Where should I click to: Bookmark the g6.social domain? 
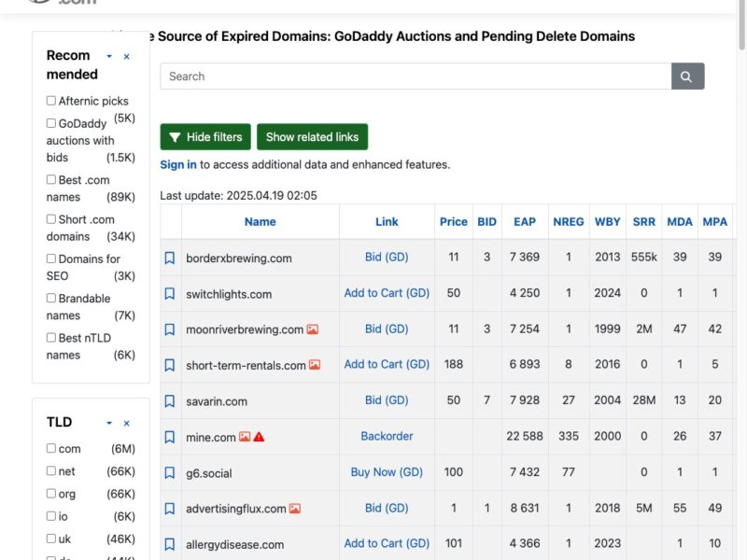(x=169, y=472)
